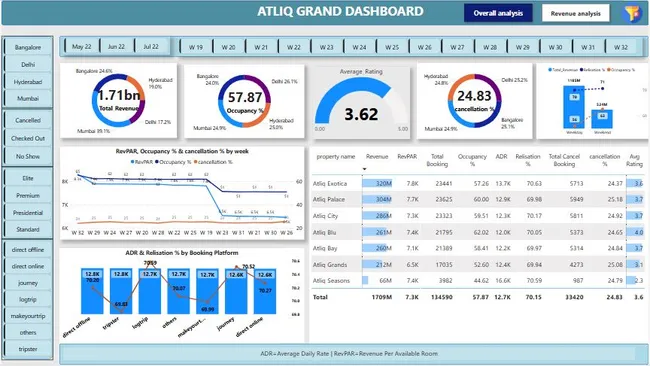650x366 pixels.
Task: Sort table by property name header
Action: pos(336,157)
